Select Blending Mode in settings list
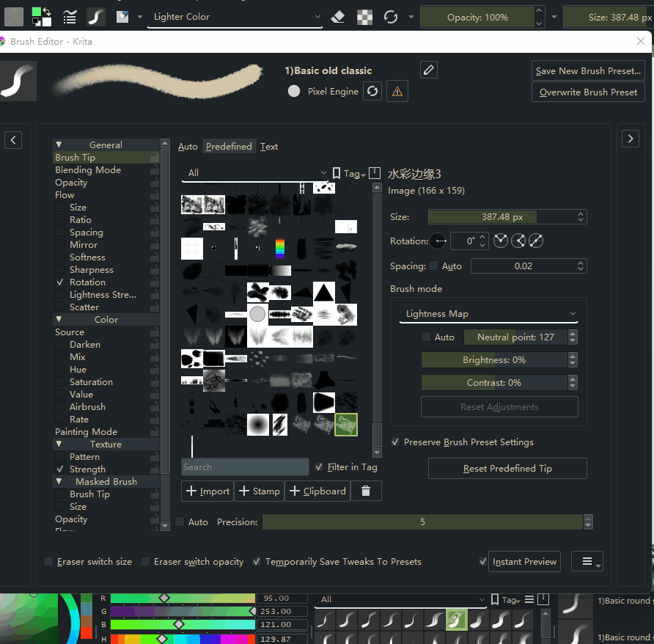654x644 pixels. (88, 170)
